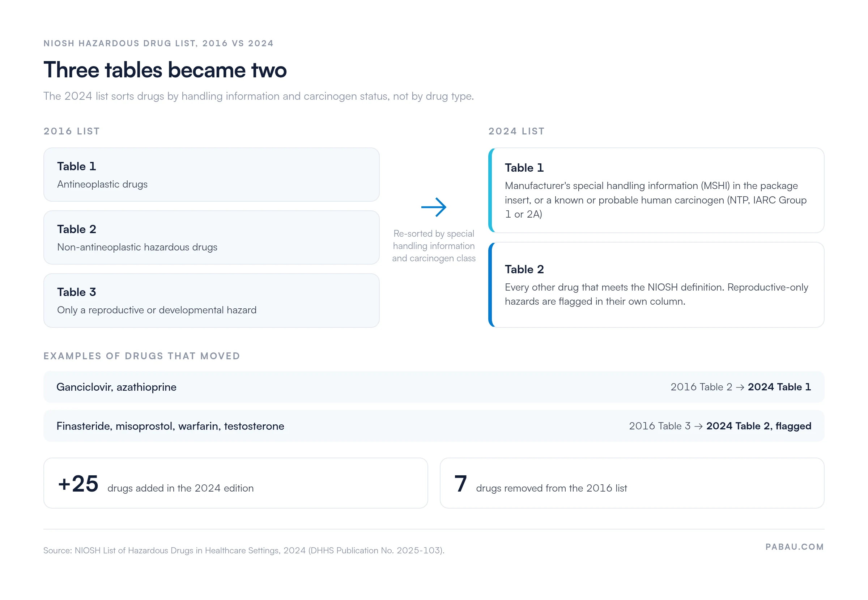Click the Ganciclovir, azathioprine row

click(434, 387)
